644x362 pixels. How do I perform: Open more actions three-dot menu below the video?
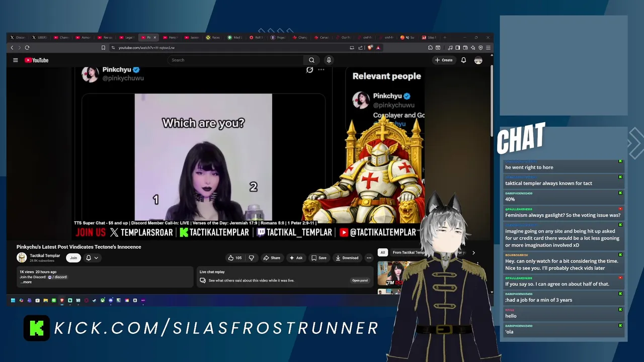point(369,258)
